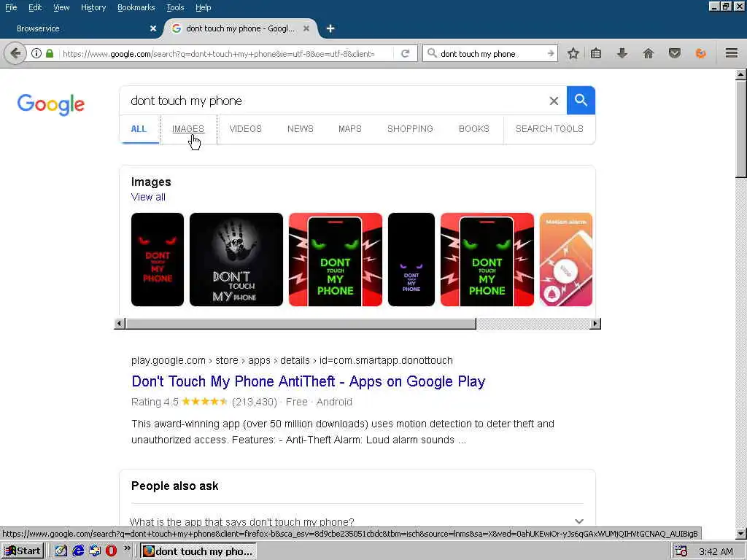Reload the page with the refresh icon
The width and height of the screenshot is (747, 560).
point(406,53)
